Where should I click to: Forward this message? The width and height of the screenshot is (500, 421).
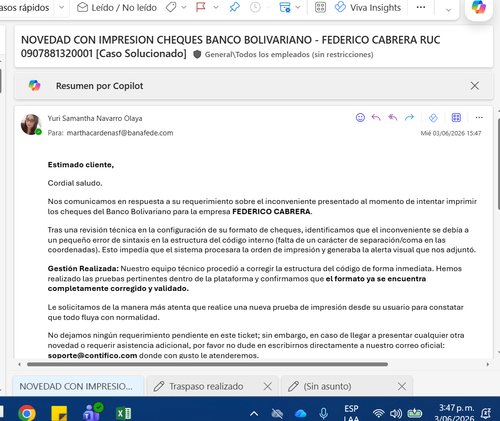click(409, 117)
